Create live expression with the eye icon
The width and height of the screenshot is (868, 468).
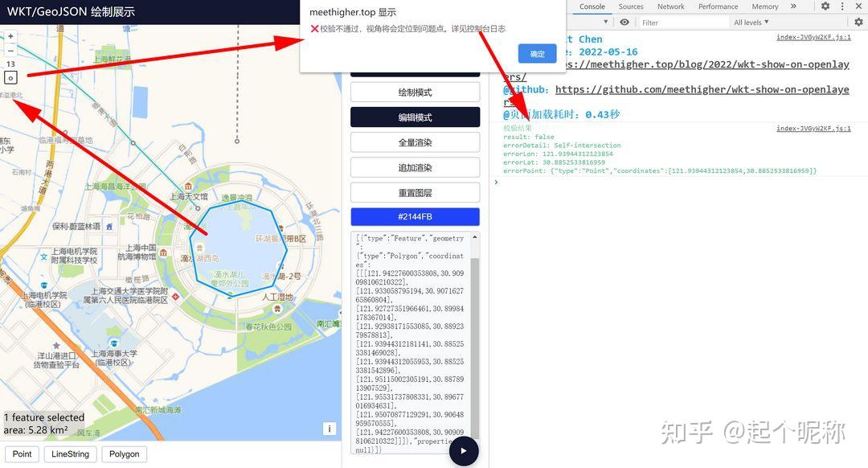[626, 22]
